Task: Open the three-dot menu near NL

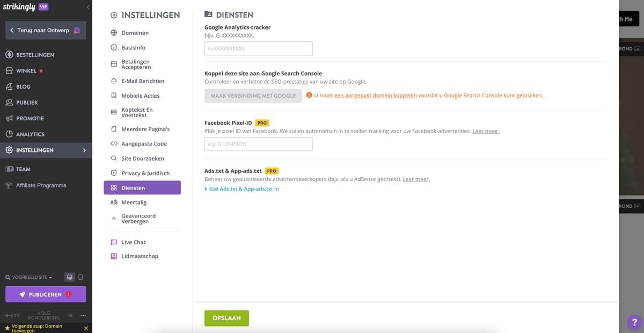Action: [x=82, y=315]
